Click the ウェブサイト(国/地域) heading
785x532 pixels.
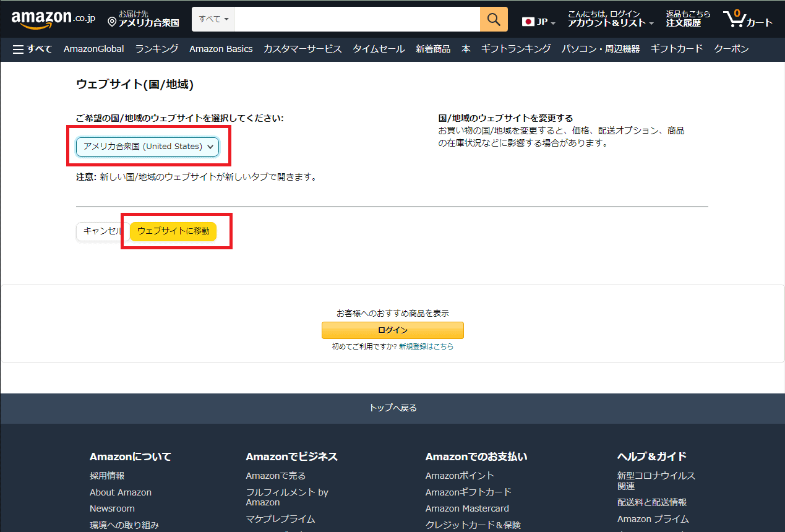[x=135, y=85]
